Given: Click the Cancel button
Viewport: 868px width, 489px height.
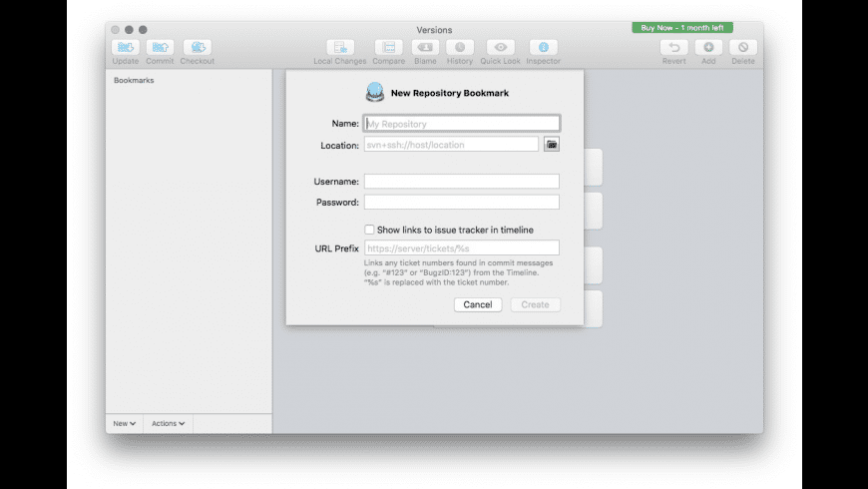Looking at the screenshot, I should coord(478,304).
